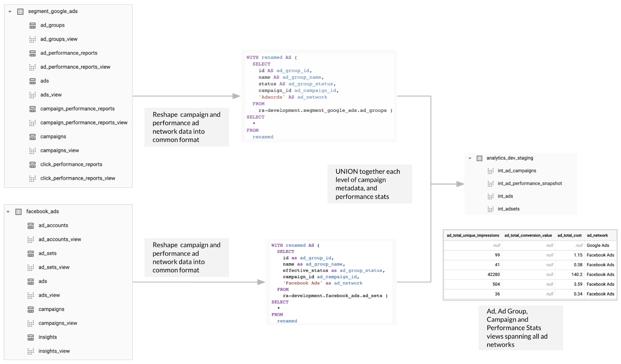Select the Google Ads cell in results
This screenshot has height=364, width=621.
tap(598, 245)
